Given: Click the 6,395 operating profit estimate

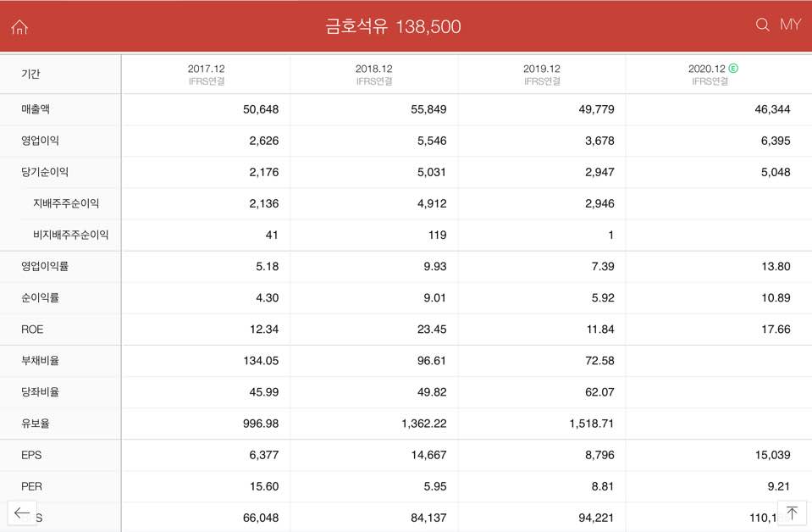Looking at the screenshot, I should pyautogui.click(x=776, y=141).
